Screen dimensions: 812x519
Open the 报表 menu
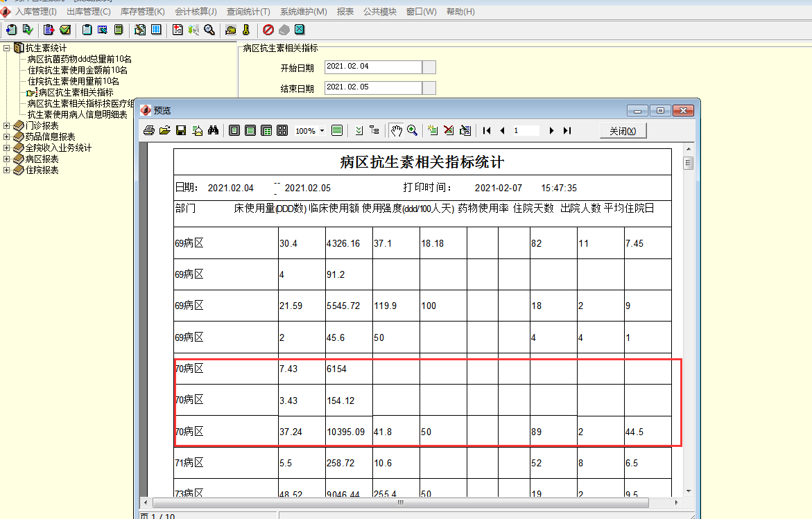[x=345, y=11]
